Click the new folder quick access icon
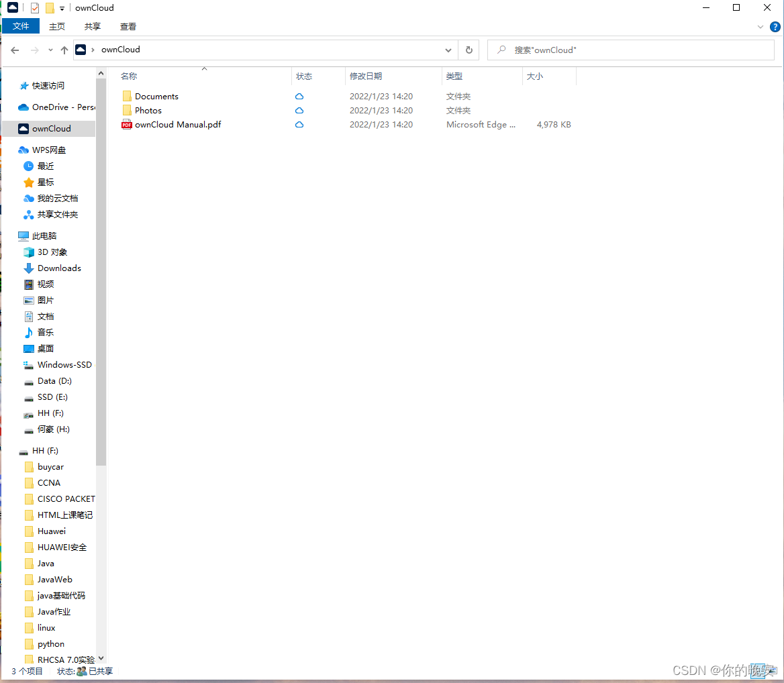Screen dimensions: 784x683 point(50,8)
